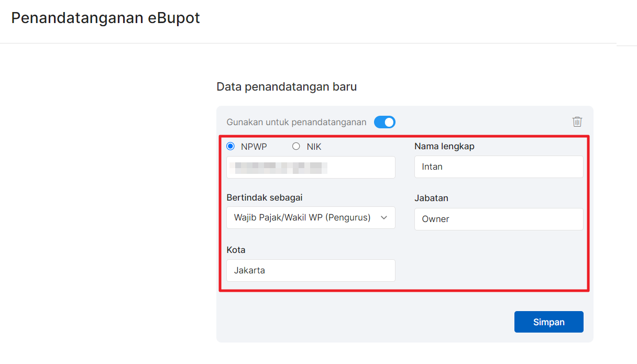The image size is (637, 364).
Task: Click the Kota field showing Jakarta
Action: [x=310, y=271]
